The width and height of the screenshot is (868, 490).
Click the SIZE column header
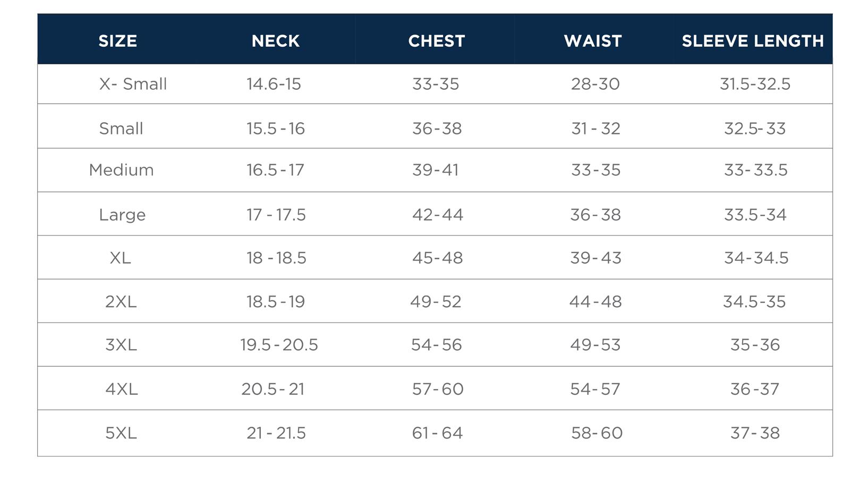click(117, 41)
